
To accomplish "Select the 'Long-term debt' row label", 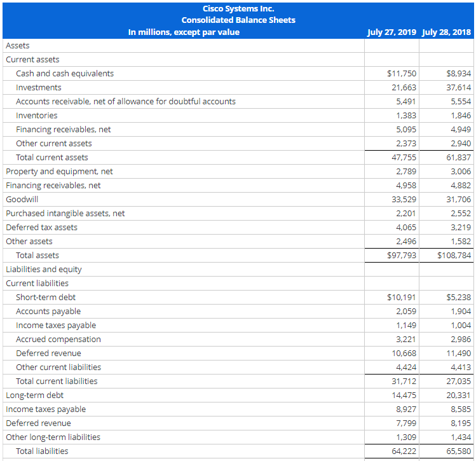I will 34,395.
